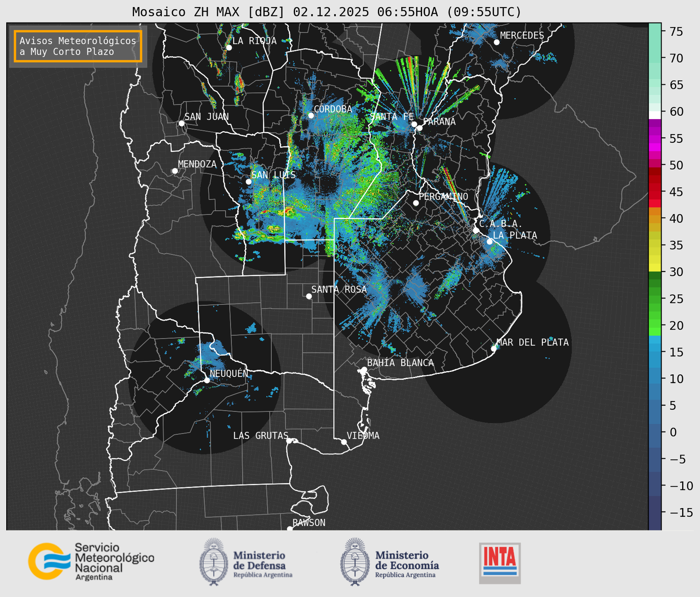Viewport: 700px width, 597px height.
Task: Select the Mendoza city marker
Action: [x=175, y=171]
